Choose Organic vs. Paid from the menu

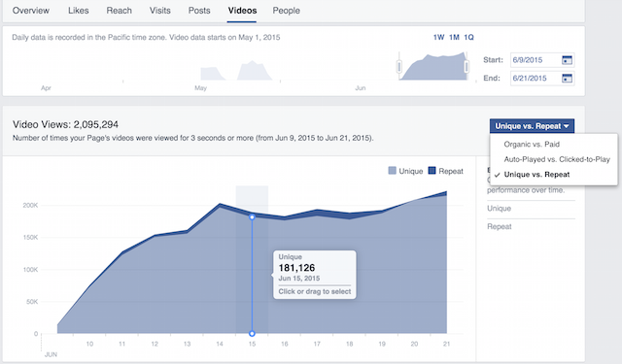click(x=532, y=145)
